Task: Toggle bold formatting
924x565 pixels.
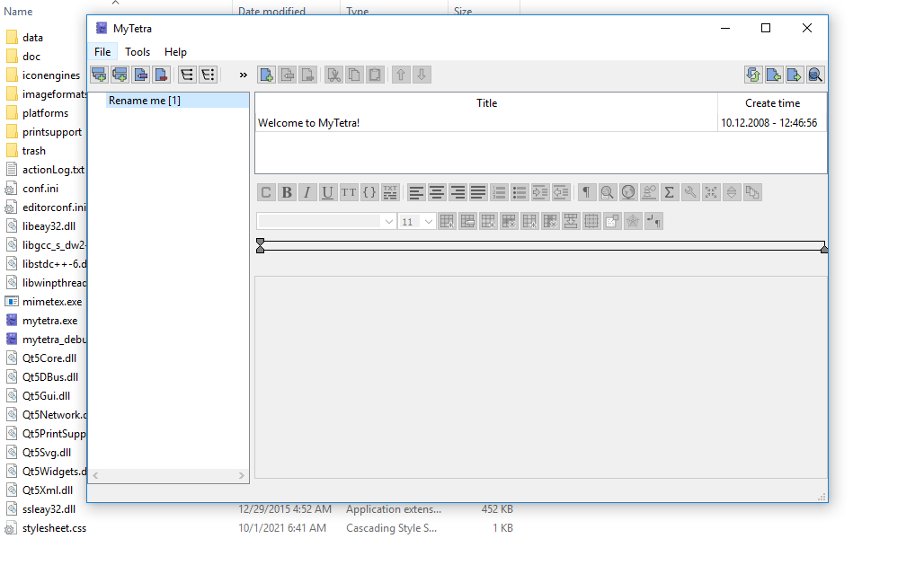Action: (x=287, y=192)
